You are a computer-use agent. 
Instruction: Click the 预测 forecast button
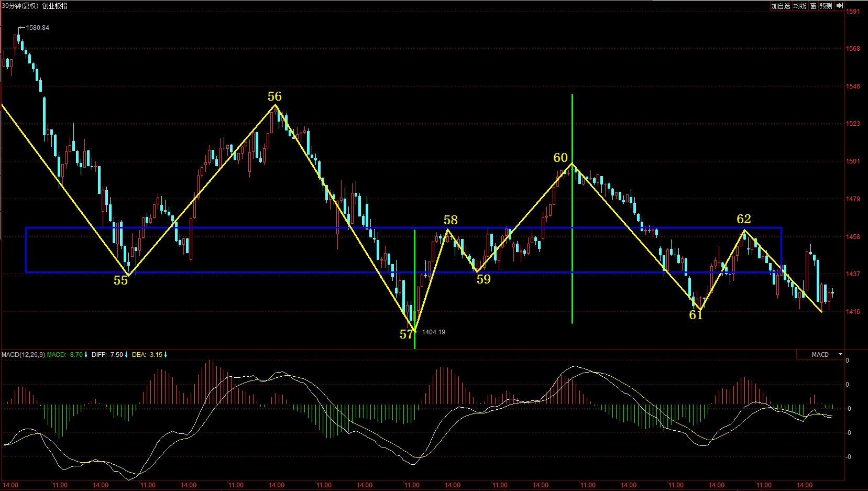pyautogui.click(x=826, y=6)
